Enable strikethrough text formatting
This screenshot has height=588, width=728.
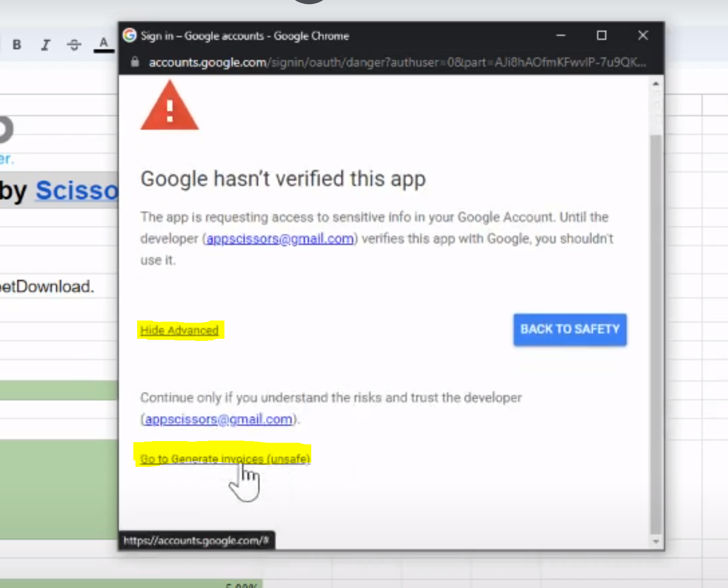click(74, 45)
